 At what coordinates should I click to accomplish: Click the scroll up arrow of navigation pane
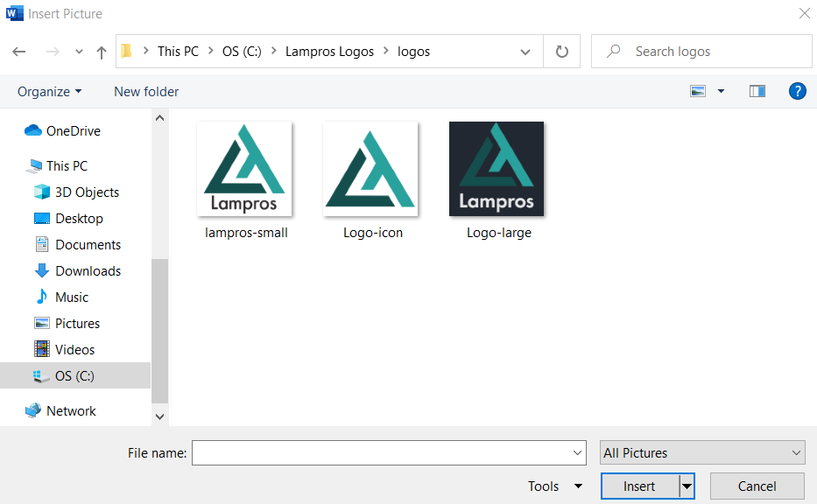[x=160, y=118]
